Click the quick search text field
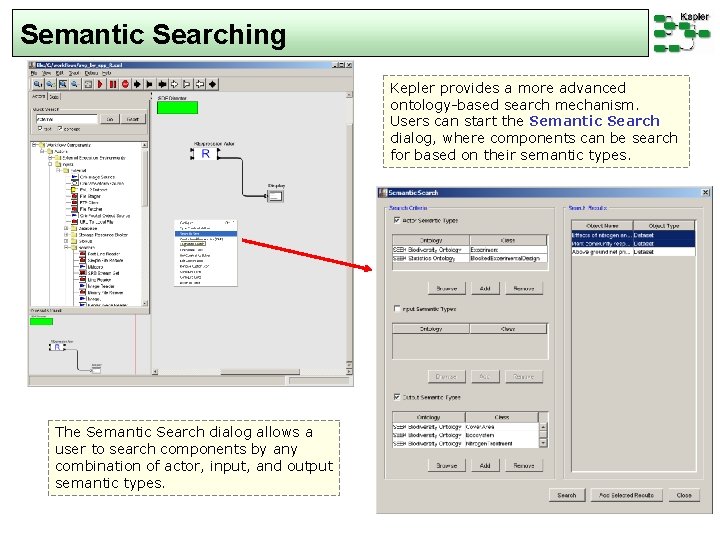Image resolution: width=720 pixels, height=540 pixels. coord(67,119)
